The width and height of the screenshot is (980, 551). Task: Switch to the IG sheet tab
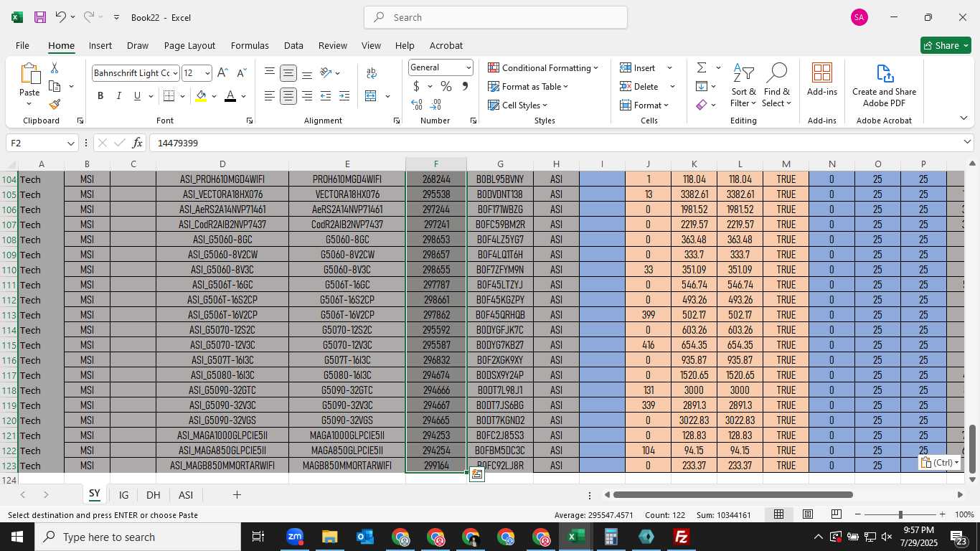123,495
